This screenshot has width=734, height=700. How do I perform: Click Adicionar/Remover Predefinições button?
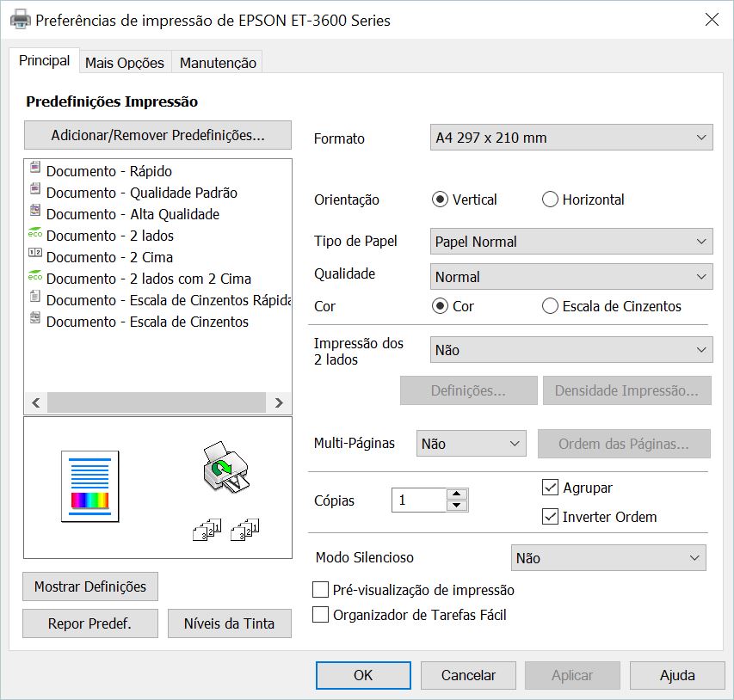[157, 135]
